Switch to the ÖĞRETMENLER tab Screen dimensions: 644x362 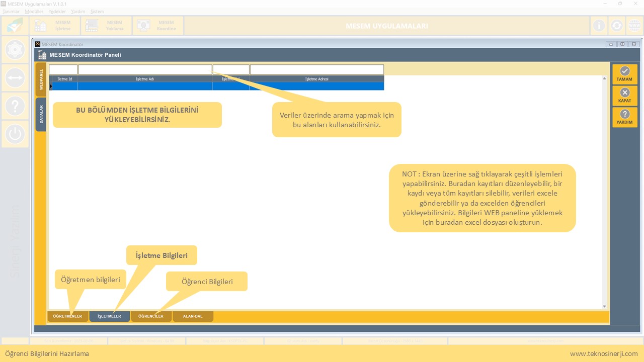click(x=67, y=316)
